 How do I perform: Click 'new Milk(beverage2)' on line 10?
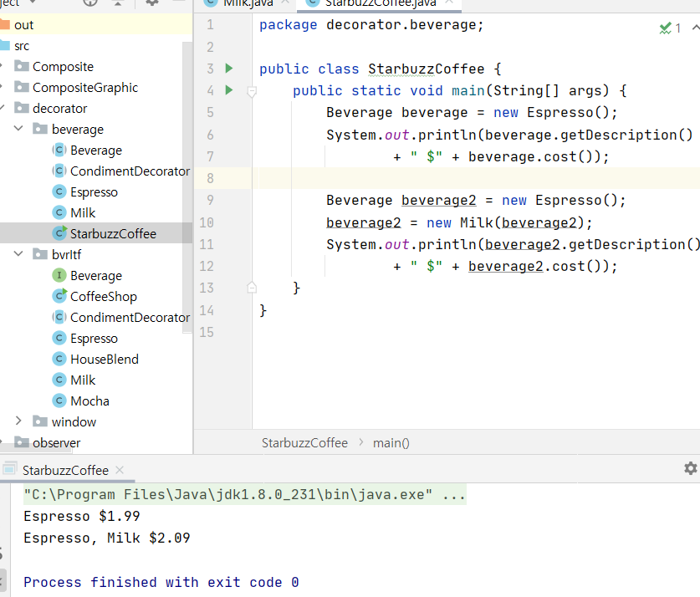pos(504,222)
